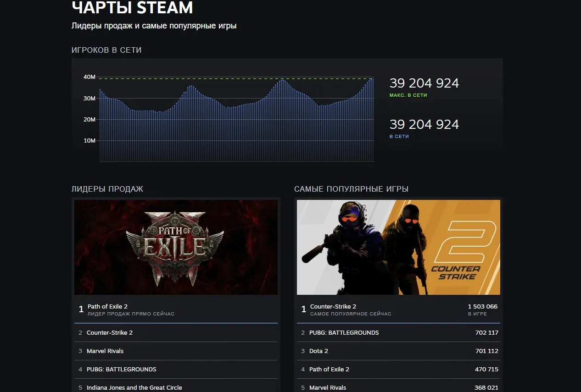Click the 20M axis label on chart
This screenshot has width=581, height=392.
tap(89, 119)
